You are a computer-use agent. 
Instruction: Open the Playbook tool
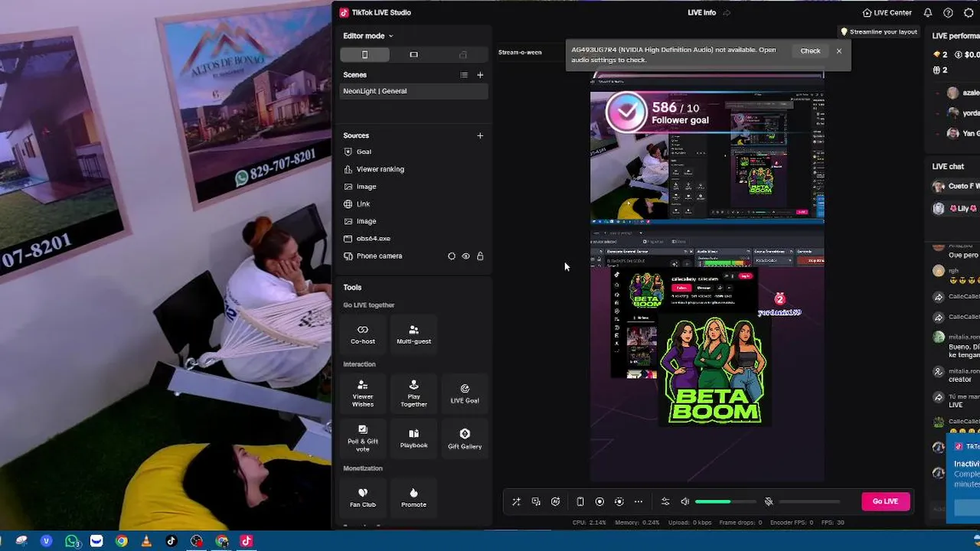[413, 439]
